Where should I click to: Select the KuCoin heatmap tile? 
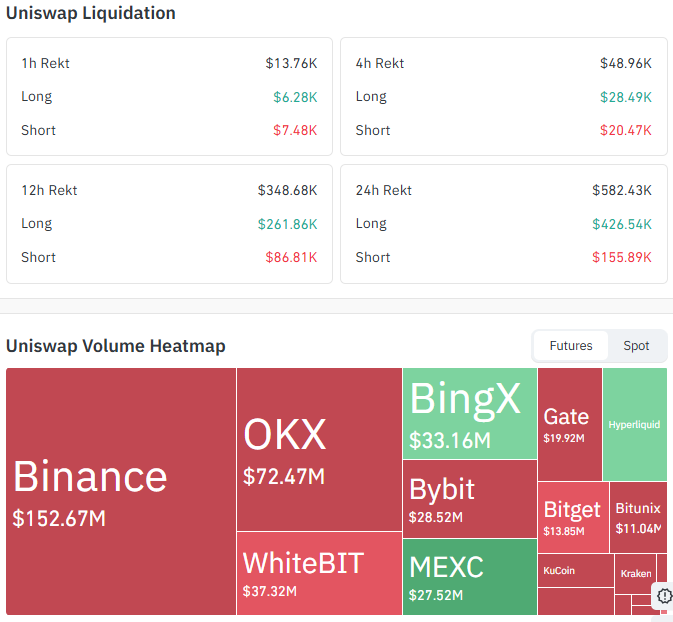(x=576, y=570)
